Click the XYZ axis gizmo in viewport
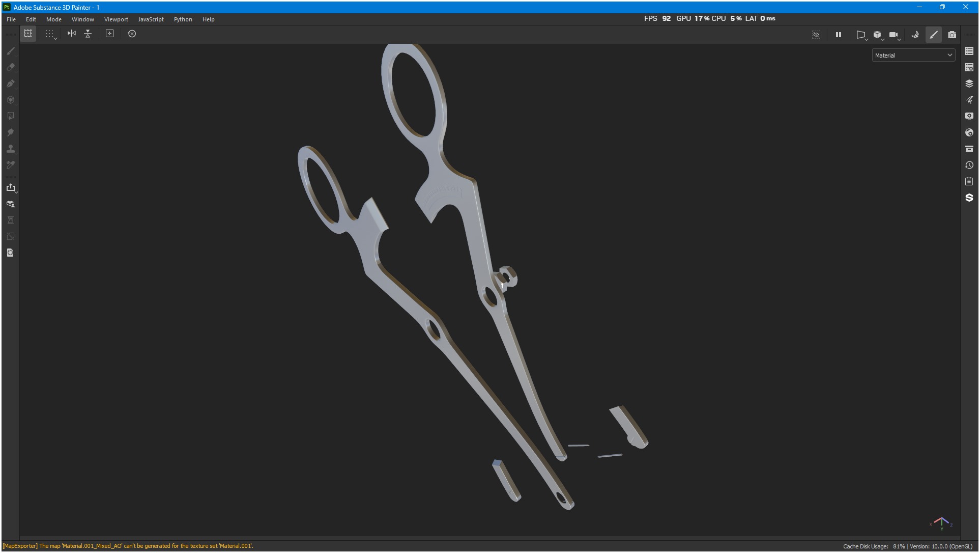 coord(941,523)
